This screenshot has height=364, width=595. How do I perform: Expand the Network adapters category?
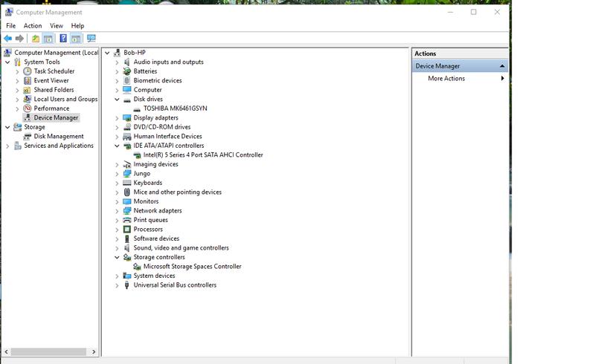[117, 211]
